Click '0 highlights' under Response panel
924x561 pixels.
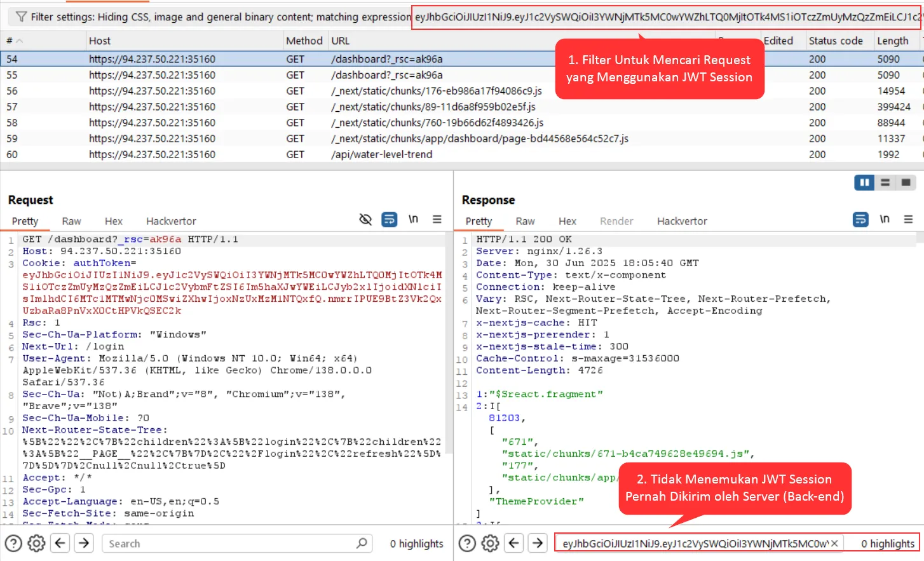[x=888, y=544]
